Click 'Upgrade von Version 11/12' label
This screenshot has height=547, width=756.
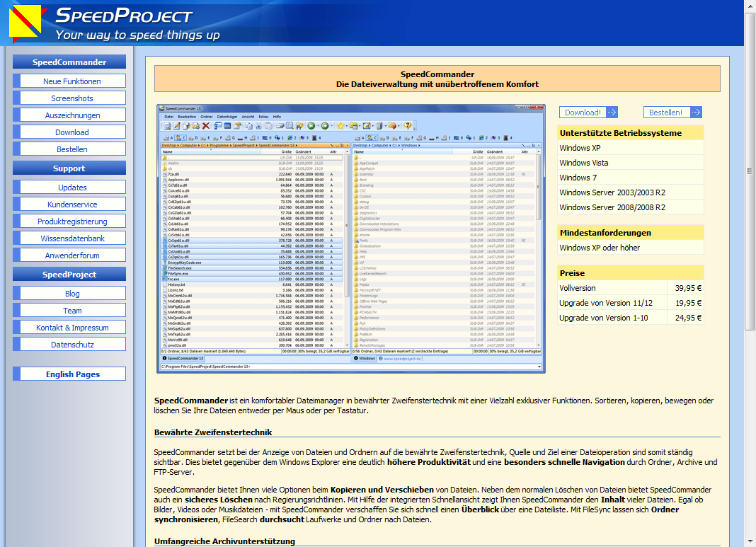(x=605, y=303)
